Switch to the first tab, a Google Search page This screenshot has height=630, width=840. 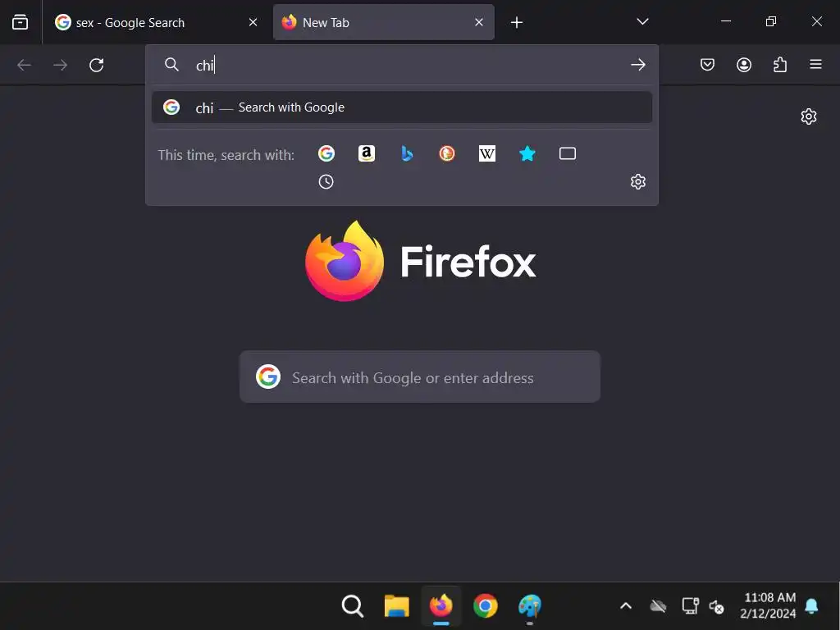pos(157,22)
